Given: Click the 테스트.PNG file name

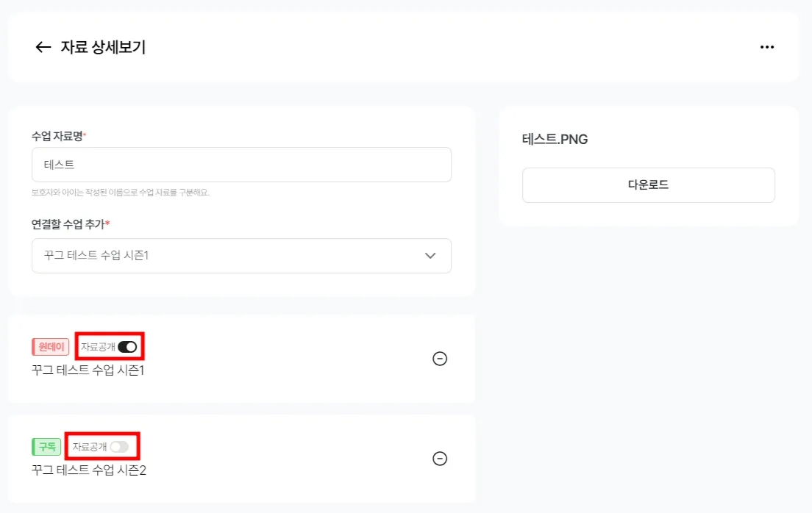Looking at the screenshot, I should [555, 140].
